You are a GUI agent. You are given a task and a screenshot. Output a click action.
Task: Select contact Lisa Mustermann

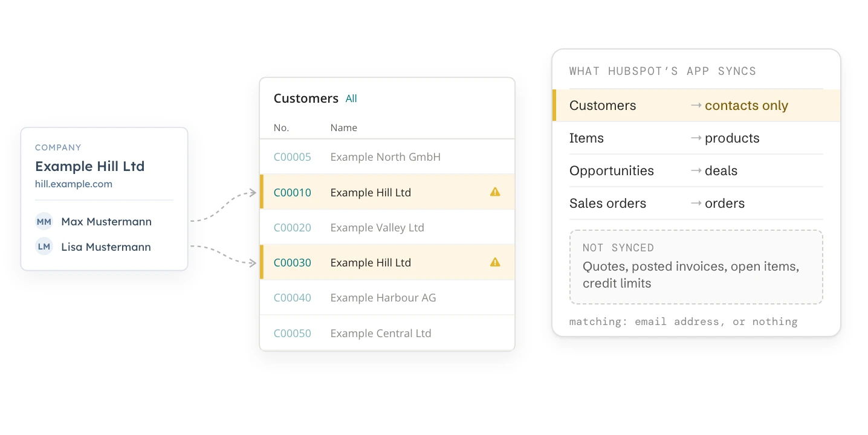click(x=106, y=246)
